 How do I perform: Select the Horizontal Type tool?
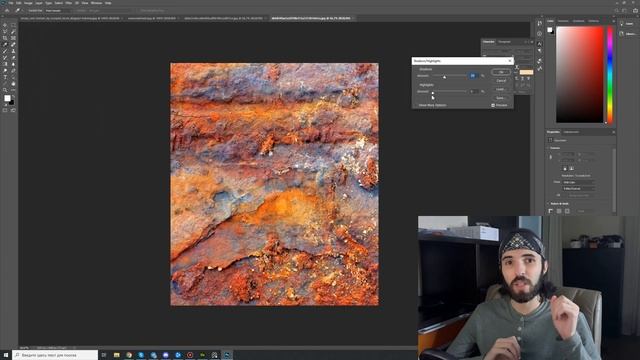tap(5, 77)
